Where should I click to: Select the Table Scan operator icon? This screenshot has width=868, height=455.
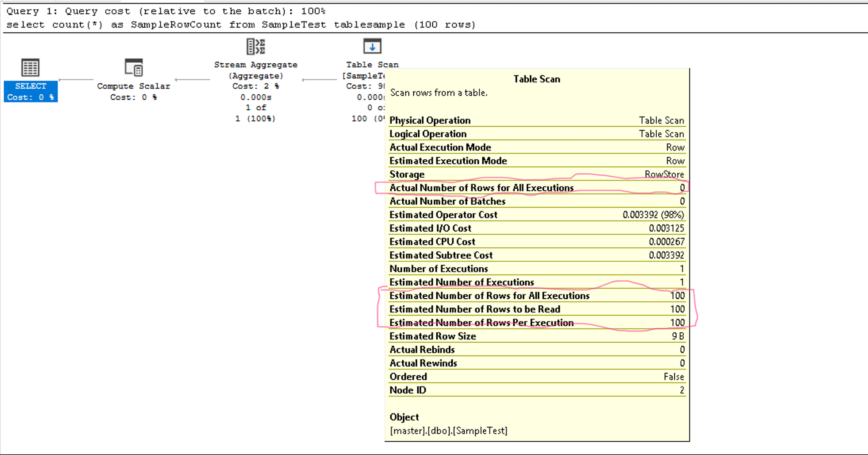coord(372,46)
